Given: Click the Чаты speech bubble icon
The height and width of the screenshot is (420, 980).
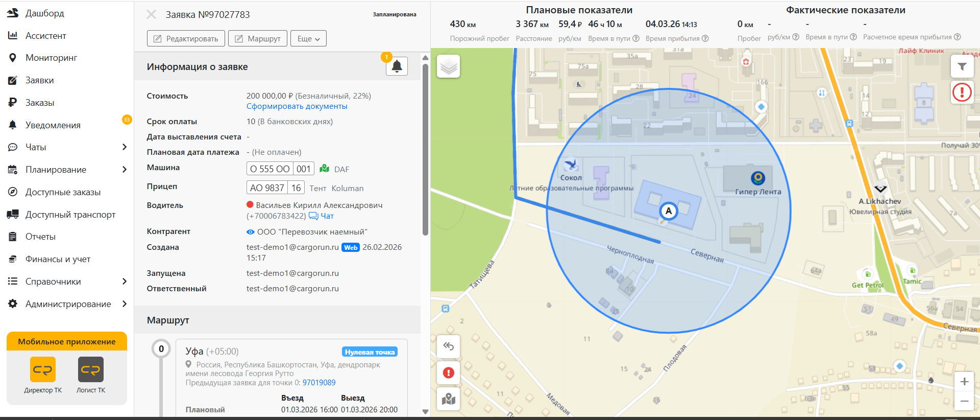Looking at the screenshot, I should pos(13,147).
